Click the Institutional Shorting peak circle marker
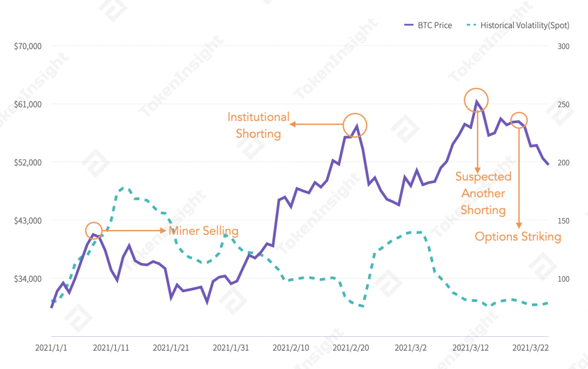 pos(355,125)
